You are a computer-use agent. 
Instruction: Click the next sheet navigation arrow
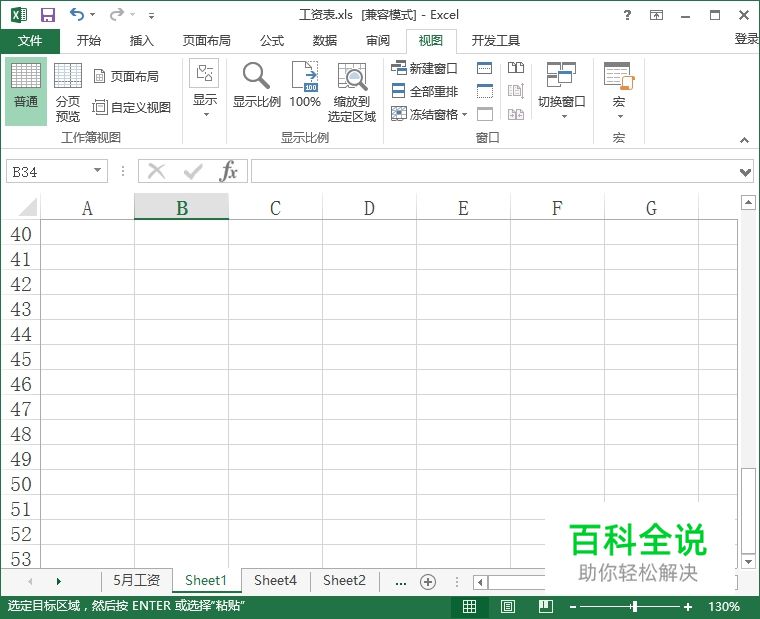59,581
